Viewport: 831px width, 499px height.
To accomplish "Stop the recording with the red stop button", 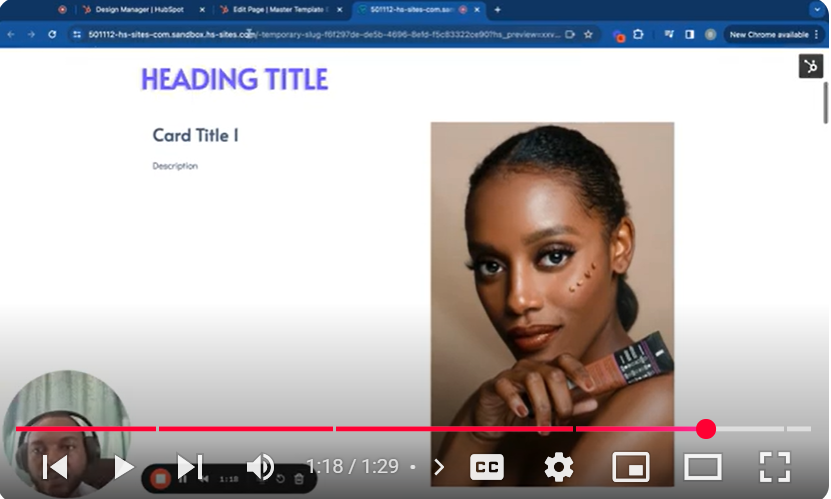I will 161,479.
